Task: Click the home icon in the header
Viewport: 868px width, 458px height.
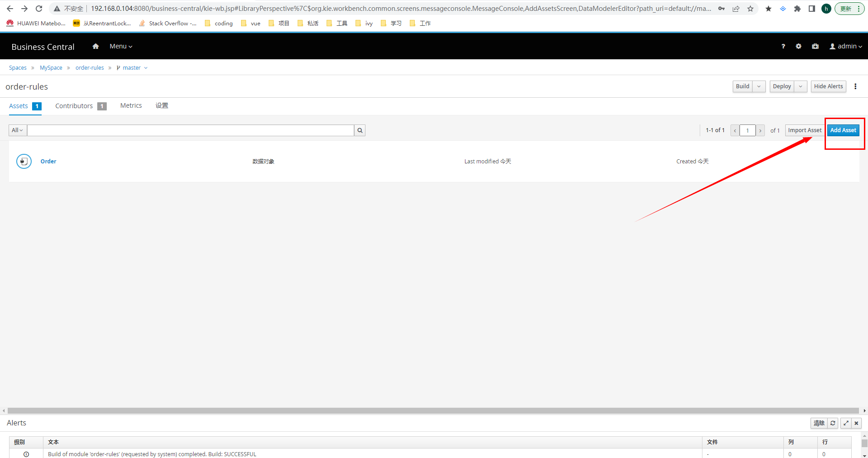Action: (x=95, y=46)
